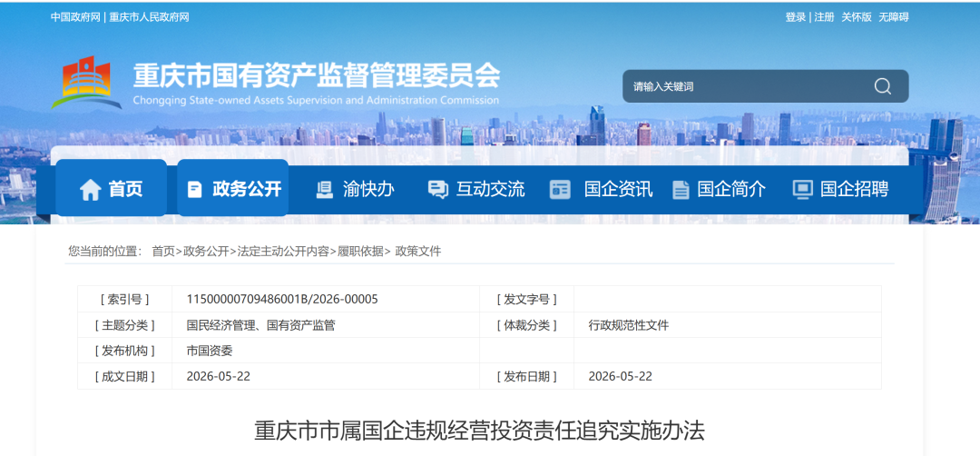Switch to 关怀版 mode
The height and width of the screenshot is (456, 980).
pos(857,17)
